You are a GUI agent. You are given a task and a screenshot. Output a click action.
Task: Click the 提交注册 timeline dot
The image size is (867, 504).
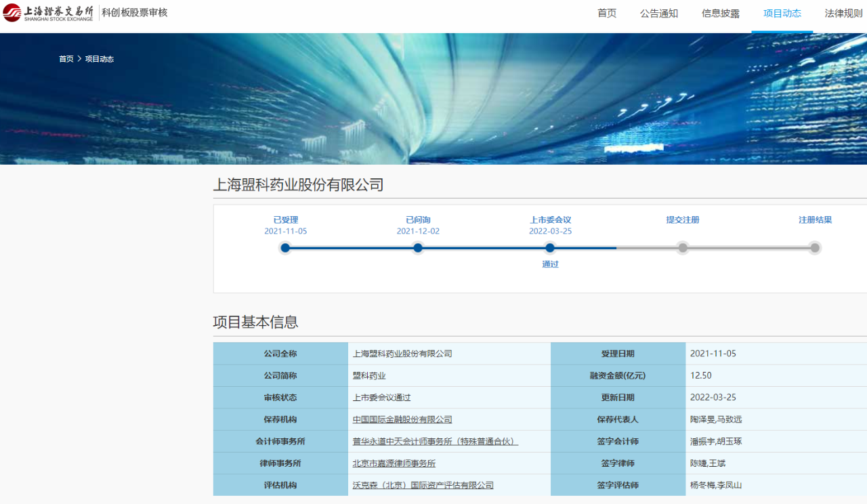tap(683, 248)
